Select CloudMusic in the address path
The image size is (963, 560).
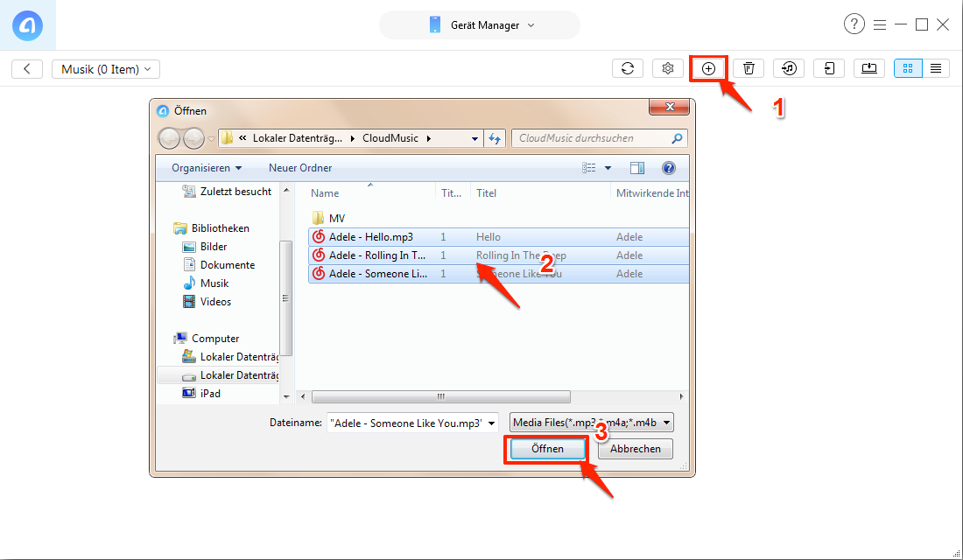[390, 138]
